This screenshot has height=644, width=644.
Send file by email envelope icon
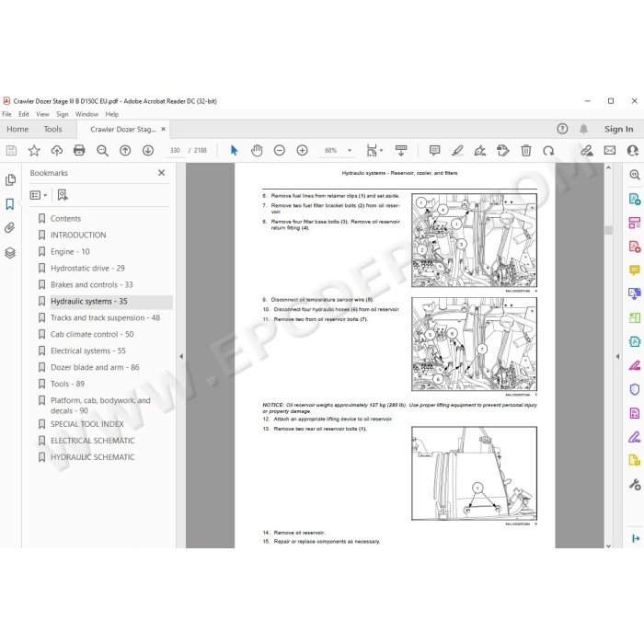click(610, 151)
